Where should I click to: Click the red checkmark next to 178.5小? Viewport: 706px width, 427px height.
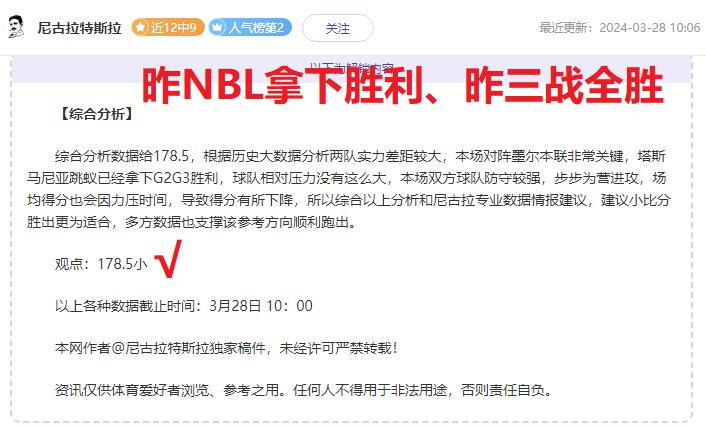coord(168,259)
